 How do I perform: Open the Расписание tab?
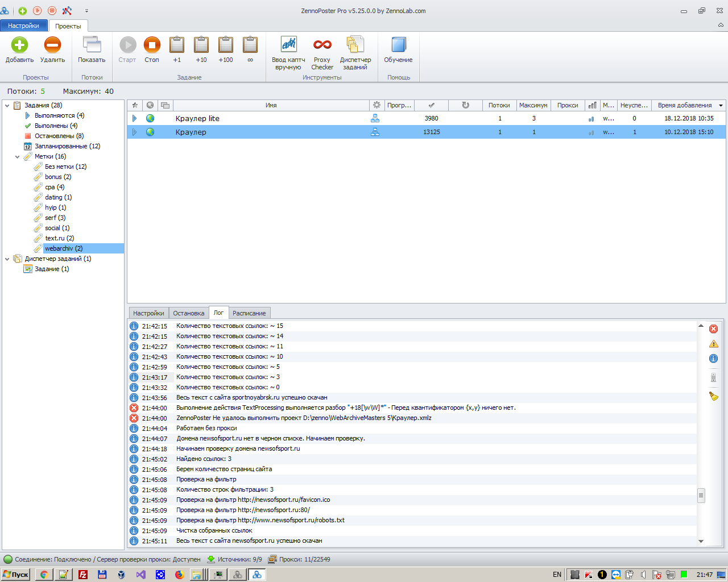[x=249, y=313]
